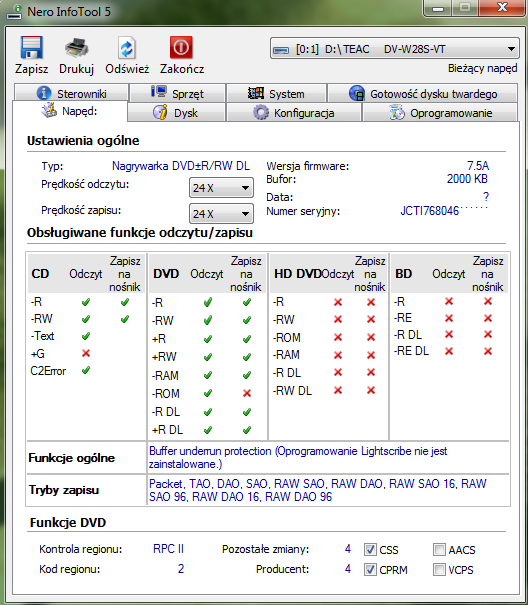Click the Drukuj printer icon
Viewport: 528px width, 605px height.
tap(76, 48)
